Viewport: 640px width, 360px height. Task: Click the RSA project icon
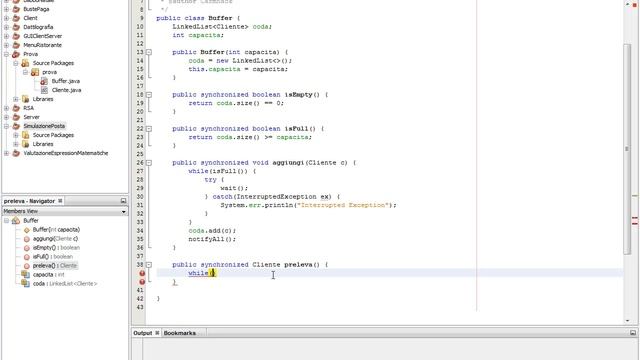(16, 108)
